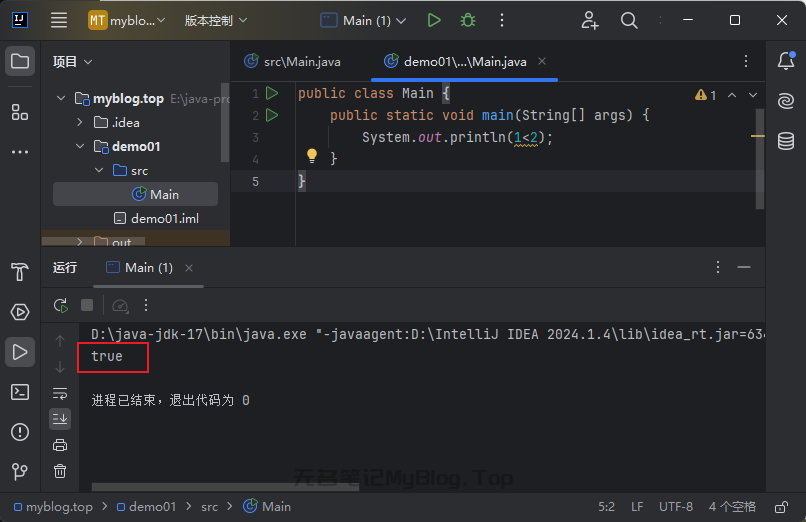Clear all console output trash icon
The width and height of the screenshot is (806, 522).
point(60,471)
